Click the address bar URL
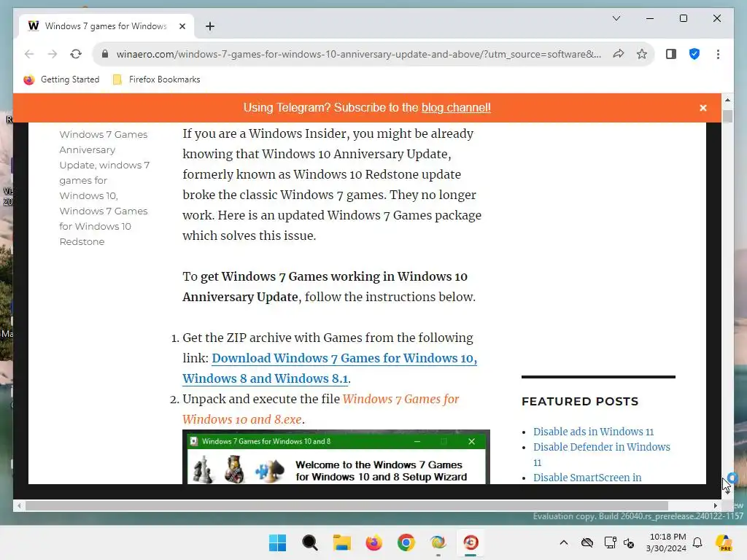This screenshot has width=747, height=560. click(358, 54)
